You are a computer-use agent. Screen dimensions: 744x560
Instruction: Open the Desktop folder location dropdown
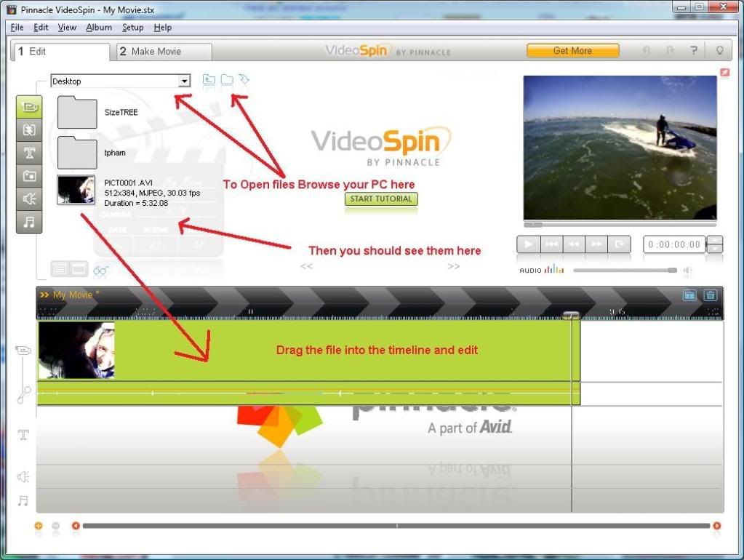click(x=184, y=81)
